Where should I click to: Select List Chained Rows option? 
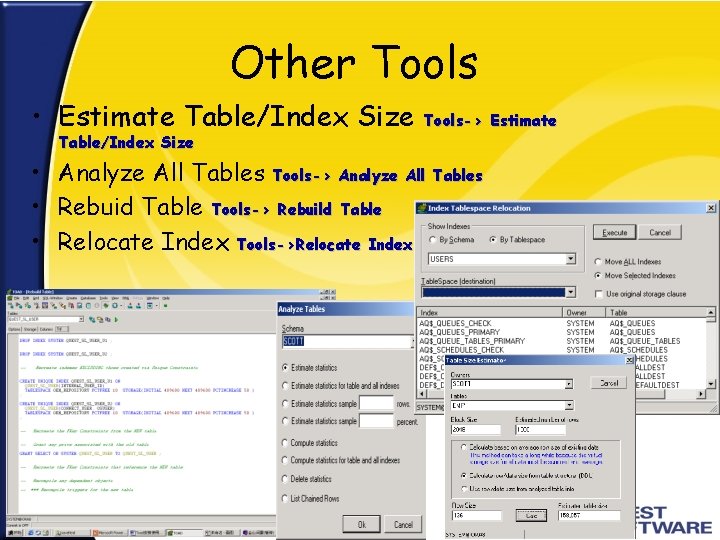click(x=285, y=498)
